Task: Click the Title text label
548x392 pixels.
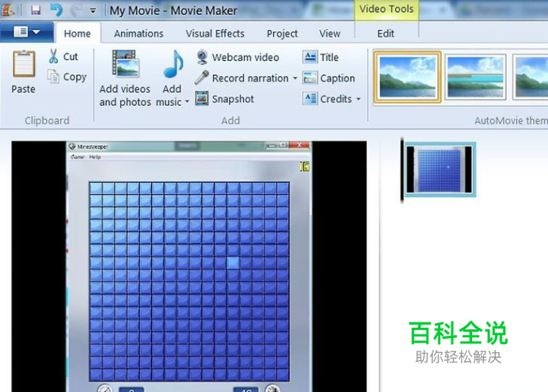Action: coord(329,57)
